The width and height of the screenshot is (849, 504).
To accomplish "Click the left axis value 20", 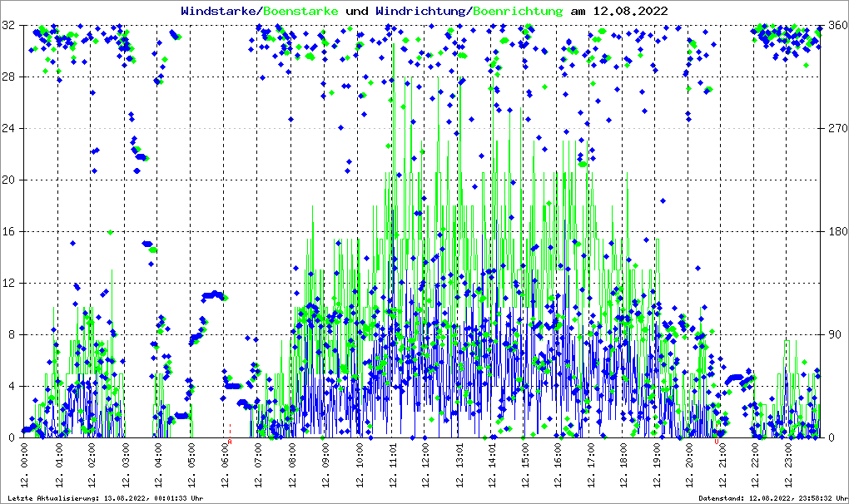I will 10,180.
